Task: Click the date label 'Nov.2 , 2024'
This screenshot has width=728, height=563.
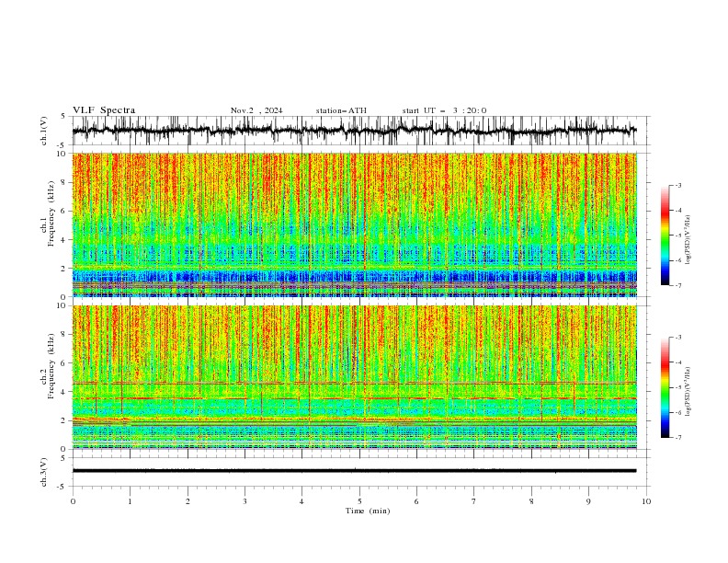Action: pyautogui.click(x=256, y=110)
